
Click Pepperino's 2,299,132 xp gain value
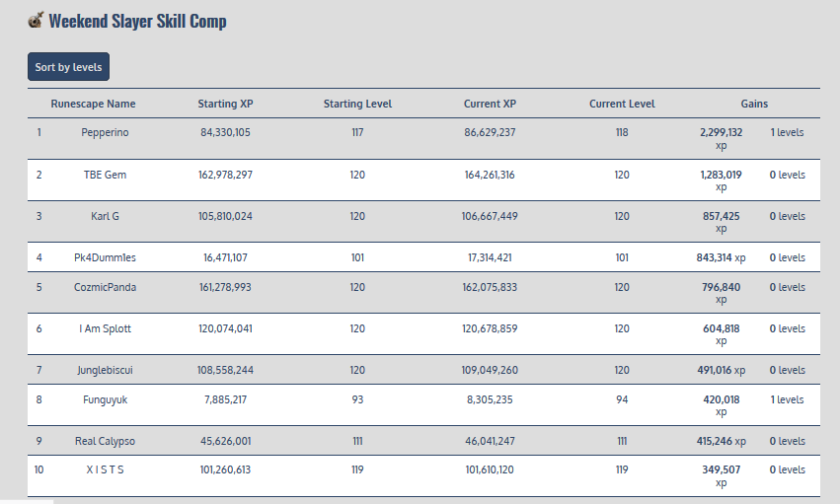[x=721, y=132]
